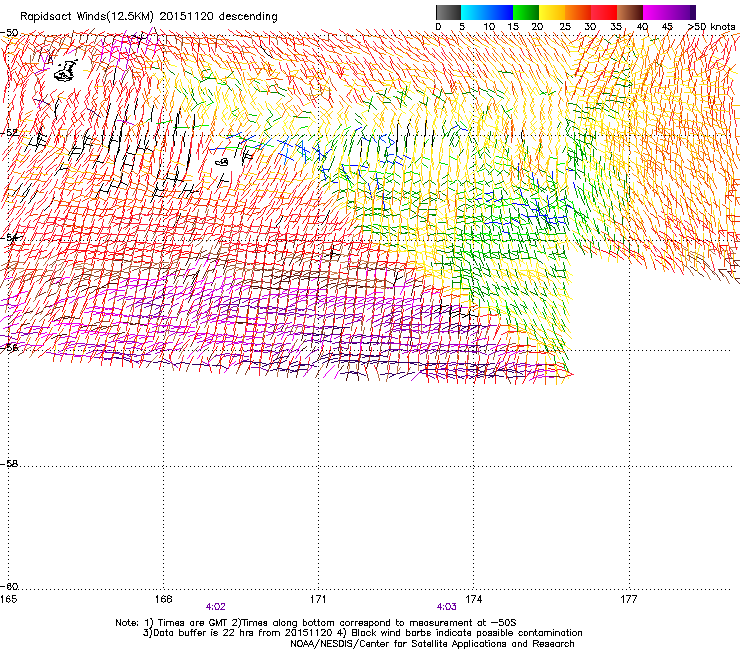Screen dimensions: 740x650
Task: Click the purple "4:03" swath time label
Action: click(x=446, y=607)
